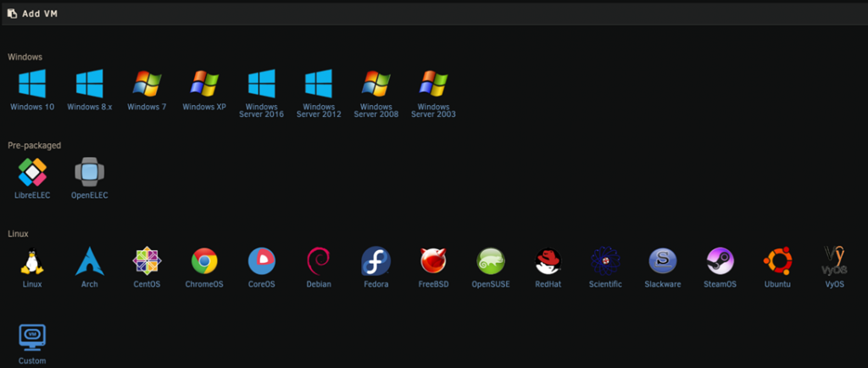Click the Windows Server 2016 label
The image size is (868, 368).
261,111
